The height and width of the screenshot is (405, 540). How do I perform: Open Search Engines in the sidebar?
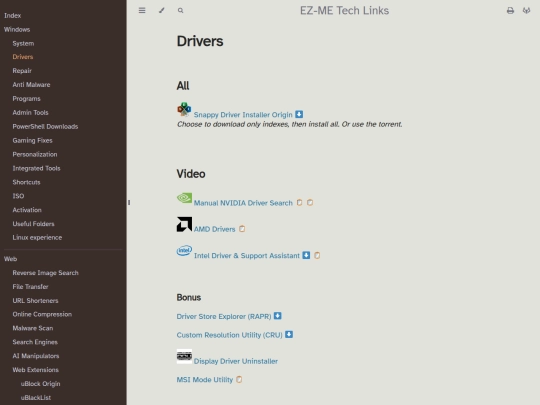point(35,342)
